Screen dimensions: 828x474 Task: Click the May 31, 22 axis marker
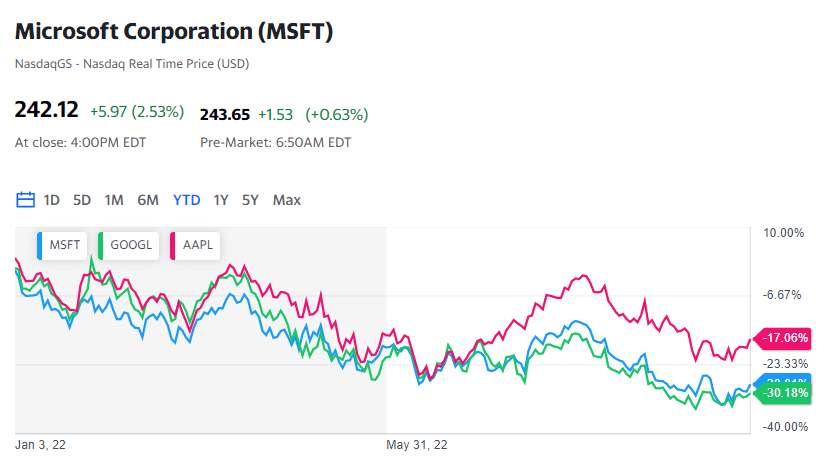click(417, 445)
